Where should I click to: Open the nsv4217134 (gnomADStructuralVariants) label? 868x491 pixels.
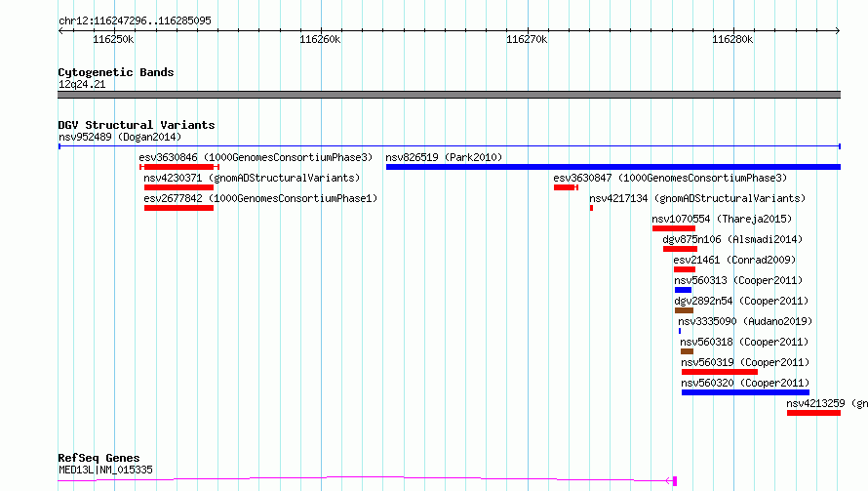pyautogui.click(x=697, y=198)
